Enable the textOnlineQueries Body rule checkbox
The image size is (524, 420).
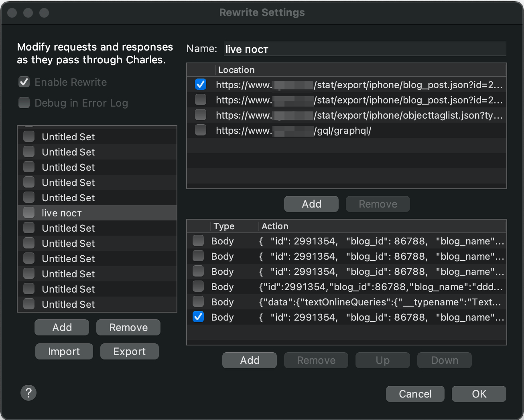tap(198, 301)
